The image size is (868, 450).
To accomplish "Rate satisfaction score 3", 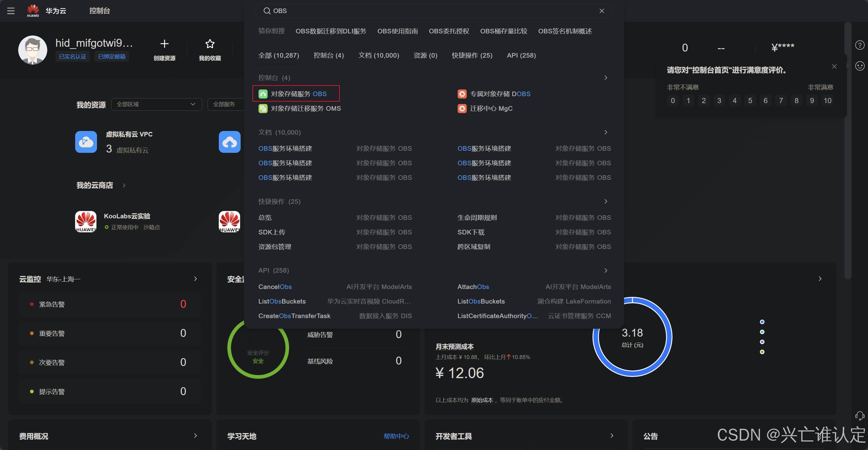I will tap(719, 100).
